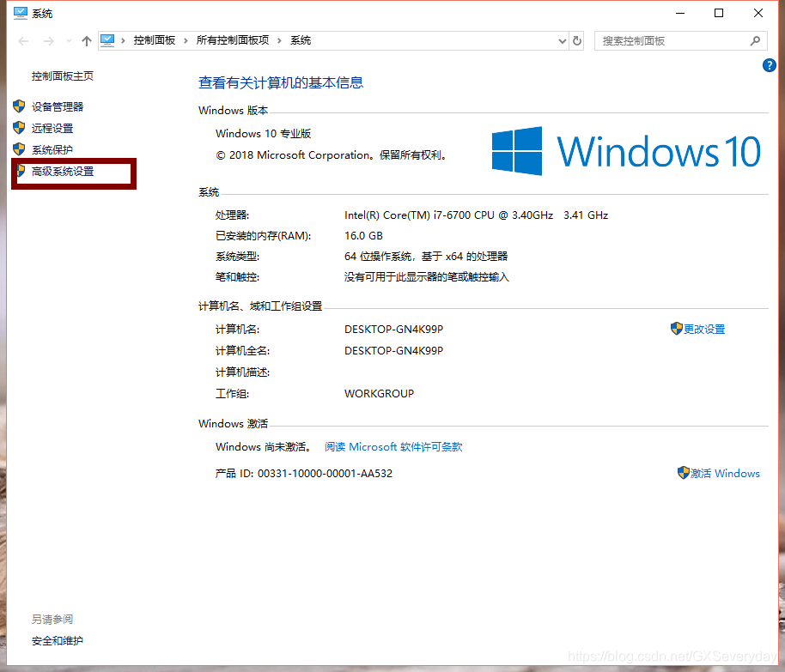Select Windows 10 专业版 edition text
This screenshot has height=672, width=785.
[264, 134]
